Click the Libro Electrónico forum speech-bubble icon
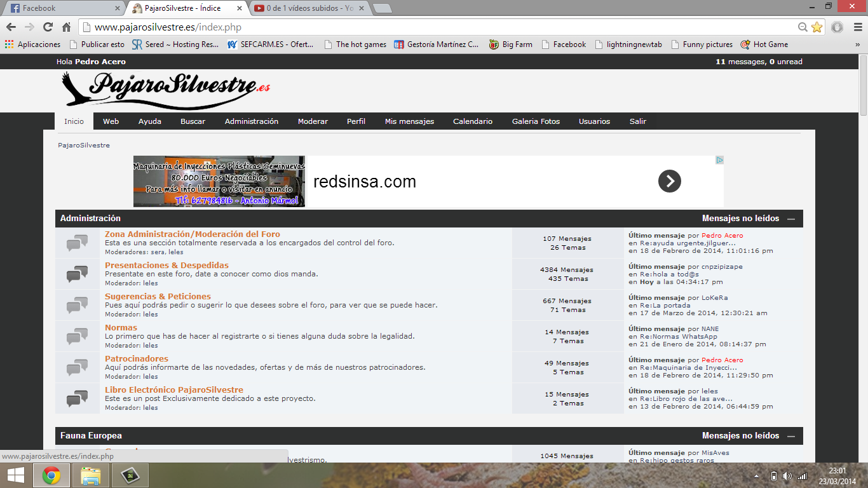 pyautogui.click(x=77, y=398)
